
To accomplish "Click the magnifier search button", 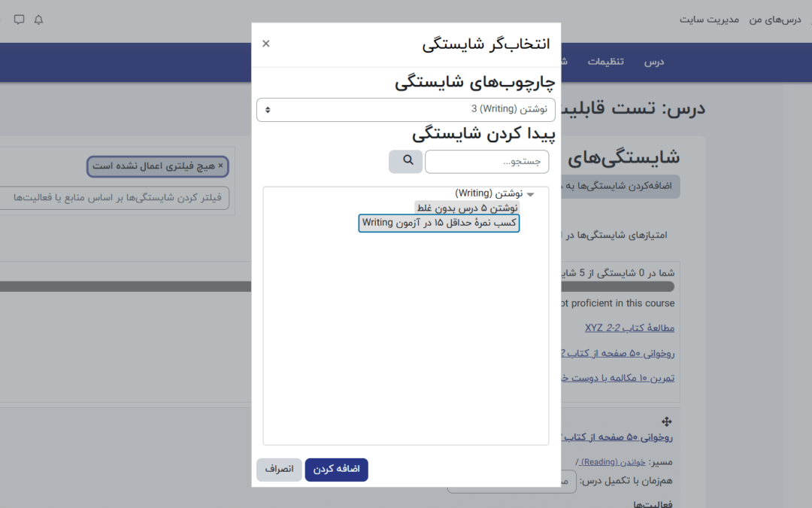I will [x=405, y=161].
